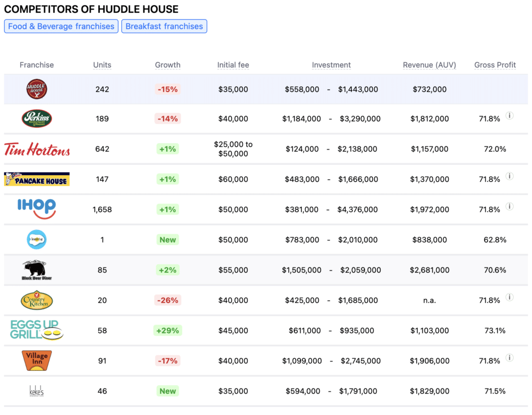Screen dimensions: 532x415
Task: Click the New badge in the 1-unit row
Action: coord(168,239)
